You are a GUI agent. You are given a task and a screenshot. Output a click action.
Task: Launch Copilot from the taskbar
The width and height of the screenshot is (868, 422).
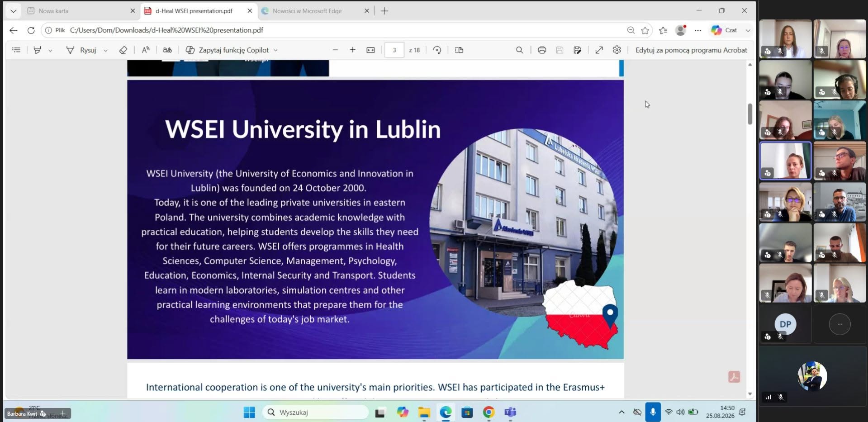click(402, 412)
